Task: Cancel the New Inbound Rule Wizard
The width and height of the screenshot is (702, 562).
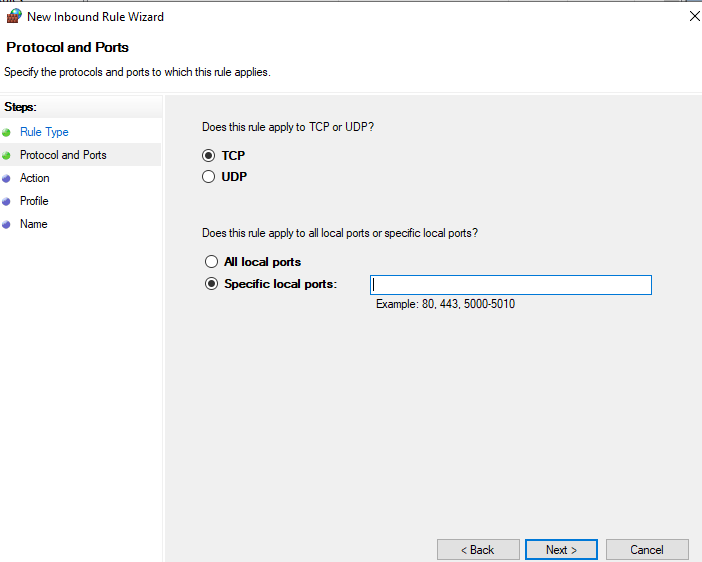Action: click(647, 550)
